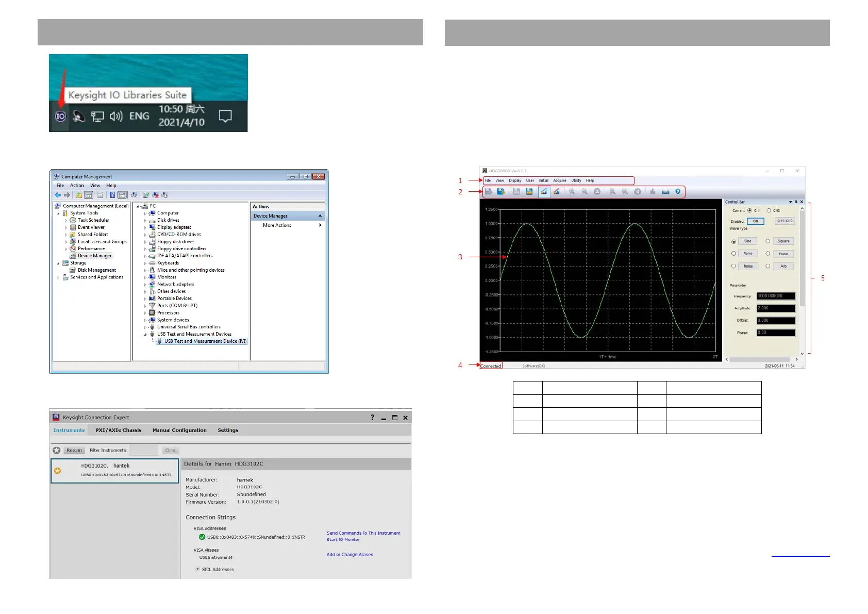Click the volume speaker icon in system tray
Screen dimensions: 868x614
116,116
